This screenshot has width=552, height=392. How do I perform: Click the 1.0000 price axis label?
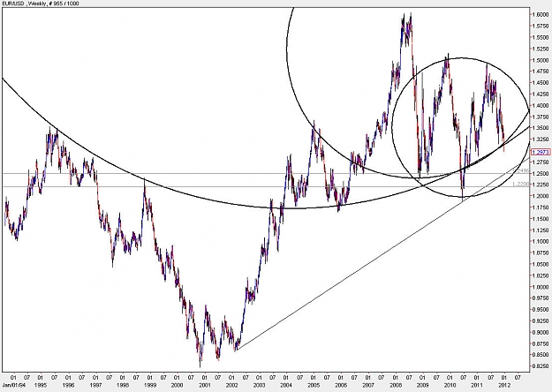click(x=541, y=287)
